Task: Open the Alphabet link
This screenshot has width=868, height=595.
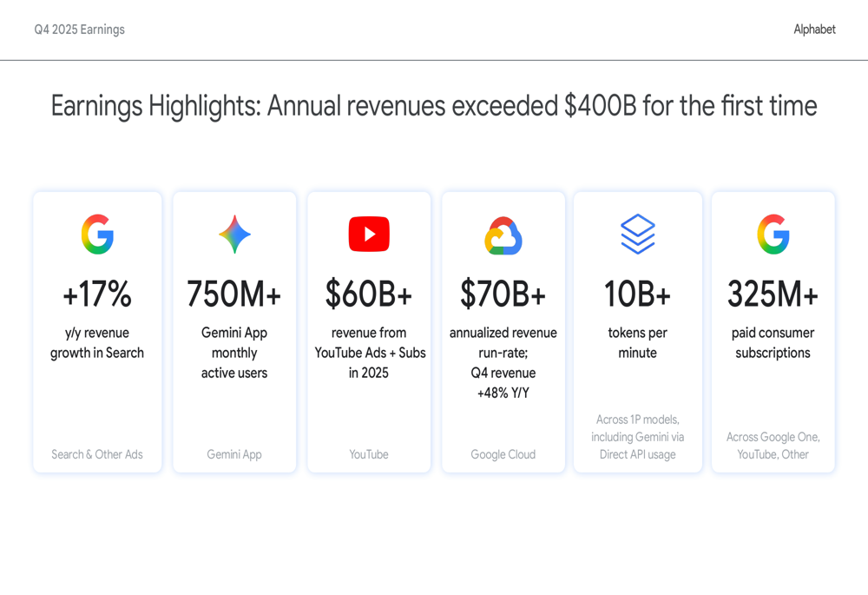Action: click(x=813, y=29)
